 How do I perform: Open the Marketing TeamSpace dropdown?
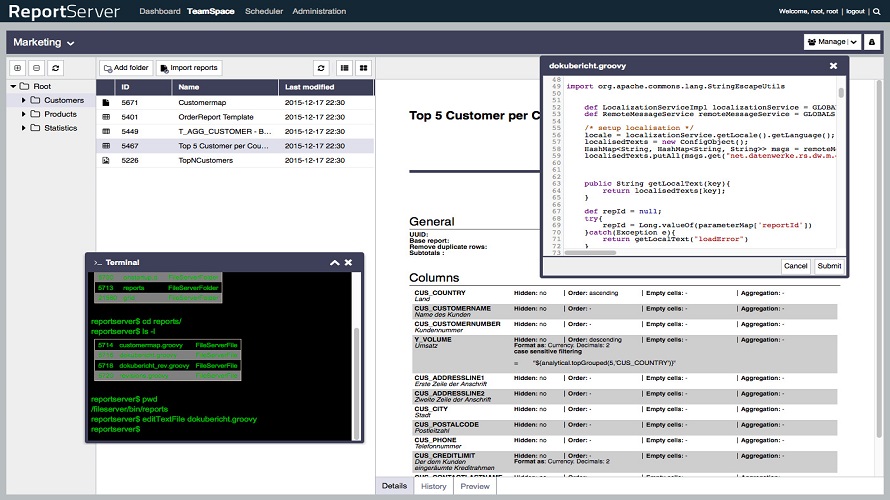(45, 43)
